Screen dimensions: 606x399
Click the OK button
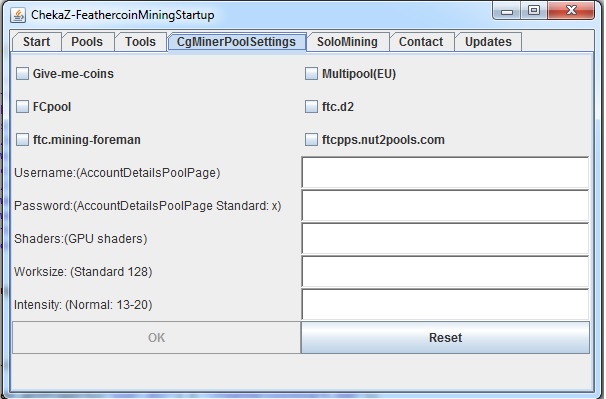click(x=157, y=338)
